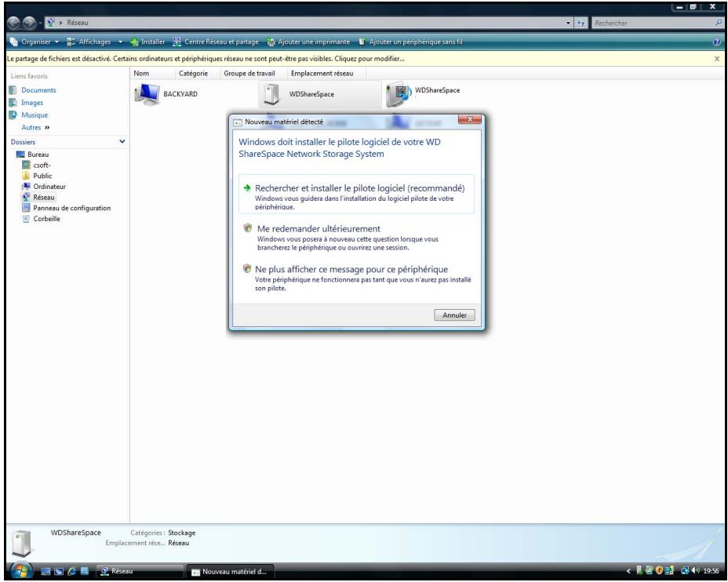Open the address bar history dropdown

[x=569, y=23]
